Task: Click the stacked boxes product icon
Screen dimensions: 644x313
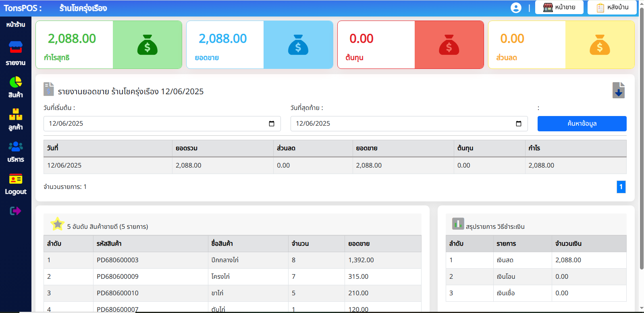Action: click(x=16, y=114)
